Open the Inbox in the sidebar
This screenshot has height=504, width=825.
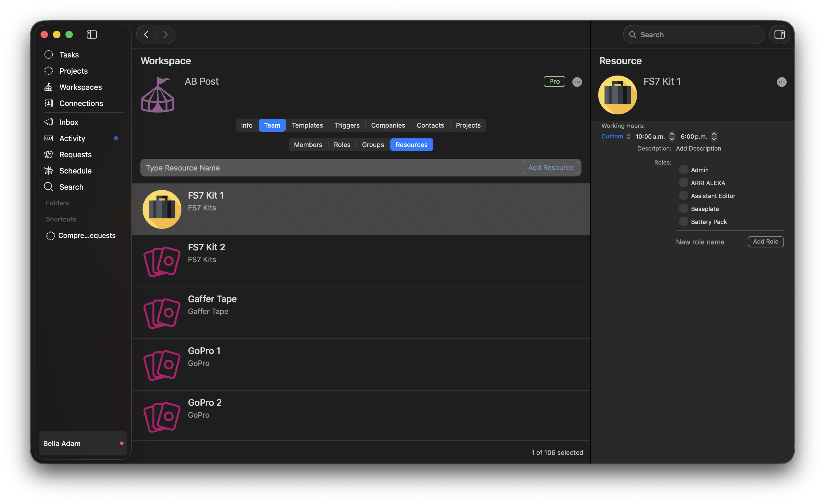click(69, 122)
